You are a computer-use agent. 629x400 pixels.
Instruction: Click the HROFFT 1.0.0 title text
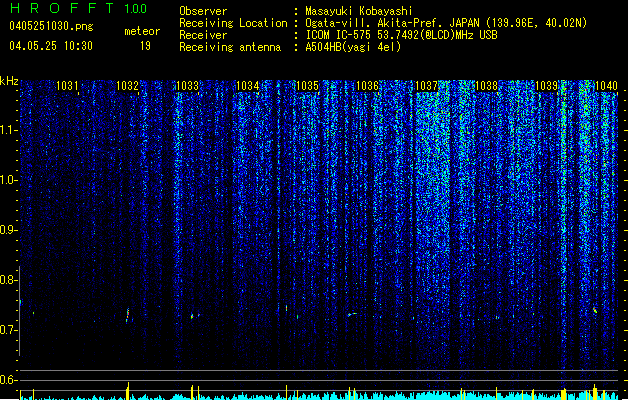point(79,8)
